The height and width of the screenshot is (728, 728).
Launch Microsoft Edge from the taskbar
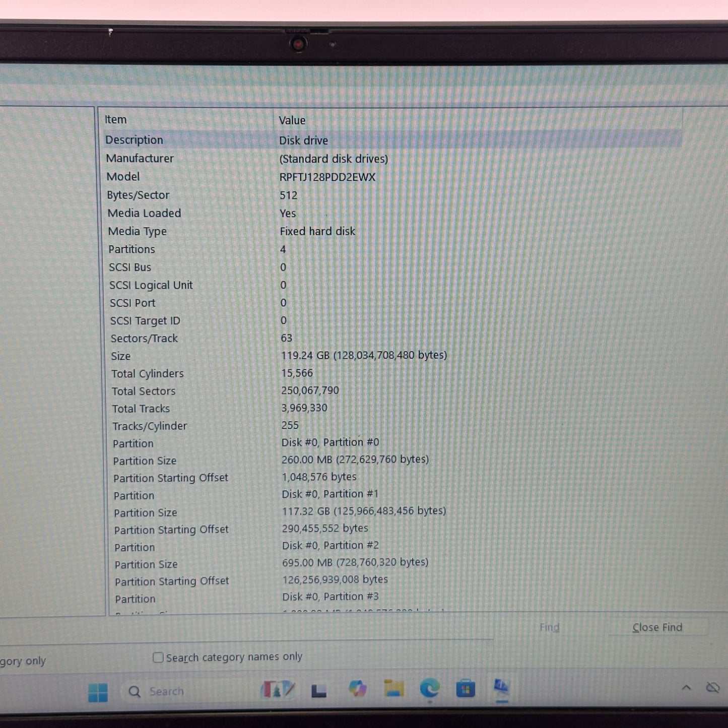(x=430, y=688)
